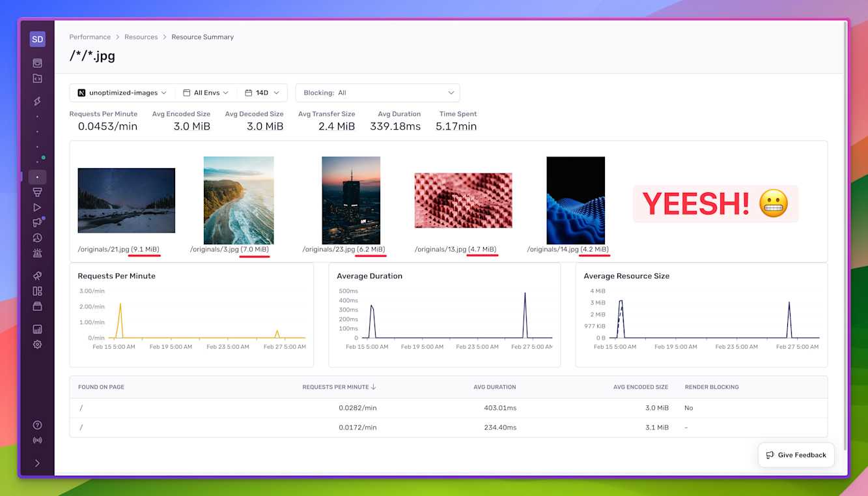Viewport: 868px width, 496px height.
Task: Click the Average Resource Size chart title
Action: pyautogui.click(x=626, y=276)
